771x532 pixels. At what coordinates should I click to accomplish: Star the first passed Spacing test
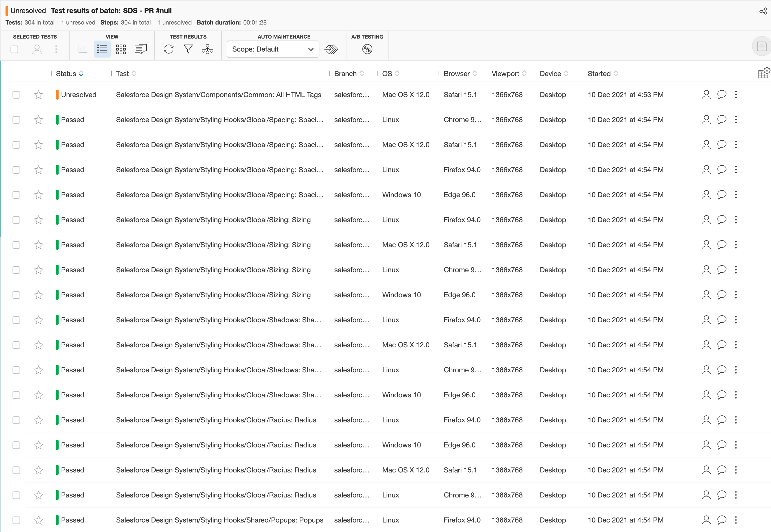[38, 120]
